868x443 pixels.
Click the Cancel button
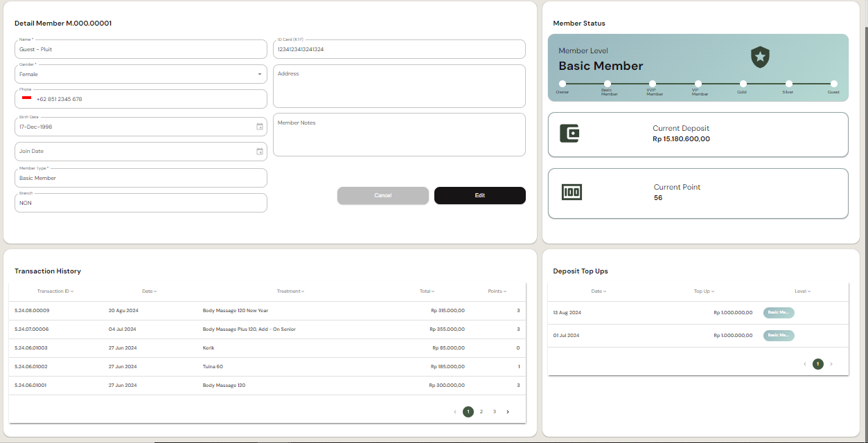[382, 196]
